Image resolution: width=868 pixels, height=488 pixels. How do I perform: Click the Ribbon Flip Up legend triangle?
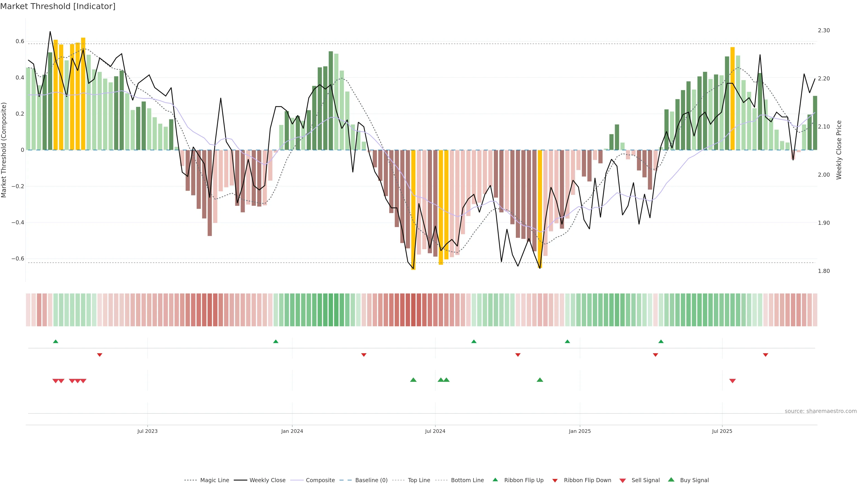pyautogui.click(x=495, y=480)
